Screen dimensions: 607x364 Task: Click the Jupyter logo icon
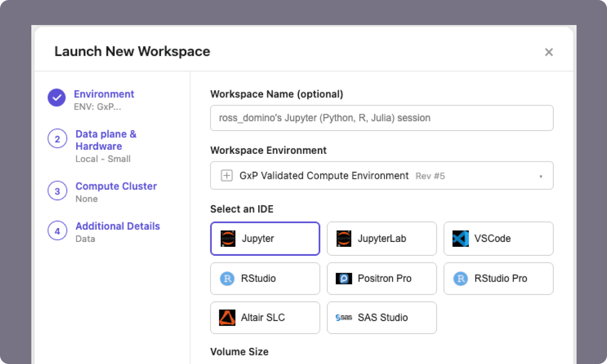coord(228,239)
